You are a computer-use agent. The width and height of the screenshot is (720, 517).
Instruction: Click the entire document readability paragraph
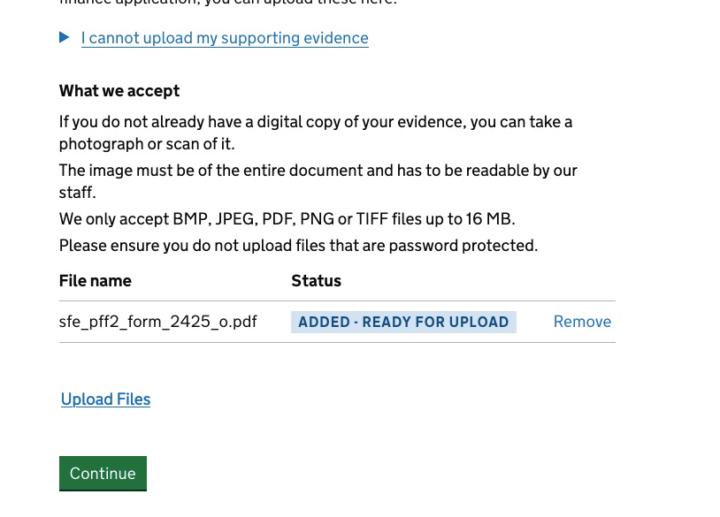[317, 170]
